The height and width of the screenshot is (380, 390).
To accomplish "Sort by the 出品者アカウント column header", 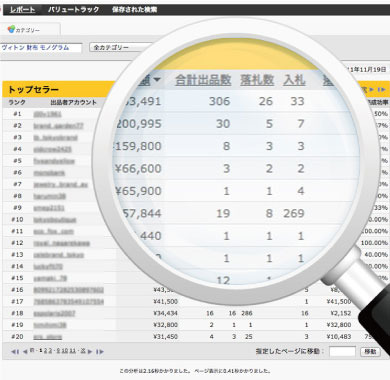I will [73, 103].
